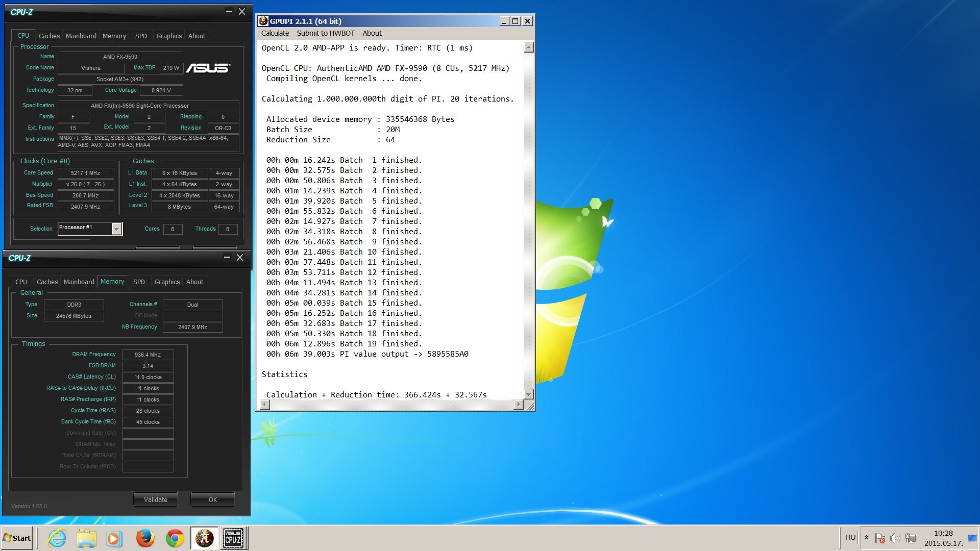Screen dimensions: 980x551
Task: Click the Bus Speed 200.7 MHz value
Action: (85, 195)
